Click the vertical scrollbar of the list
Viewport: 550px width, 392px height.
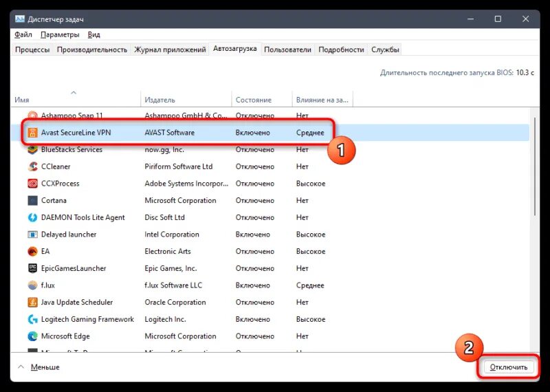(x=535, y=166)
